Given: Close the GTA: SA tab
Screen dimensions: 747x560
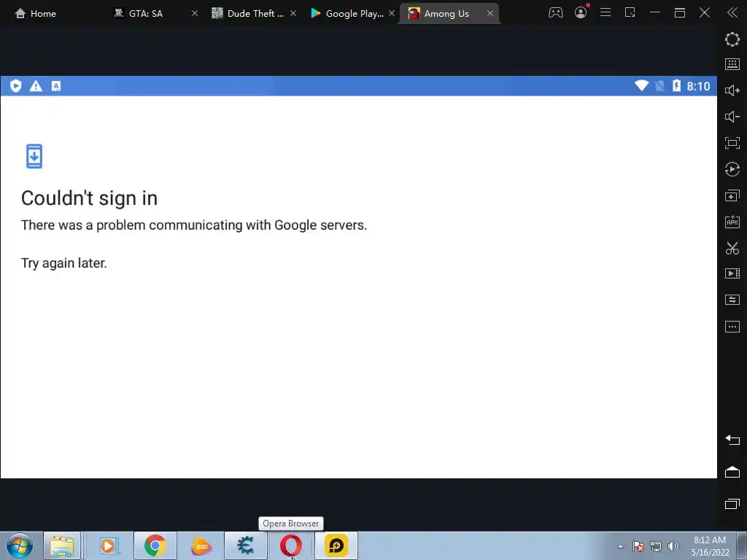Looking at the screenshot, I should (194, 13).
